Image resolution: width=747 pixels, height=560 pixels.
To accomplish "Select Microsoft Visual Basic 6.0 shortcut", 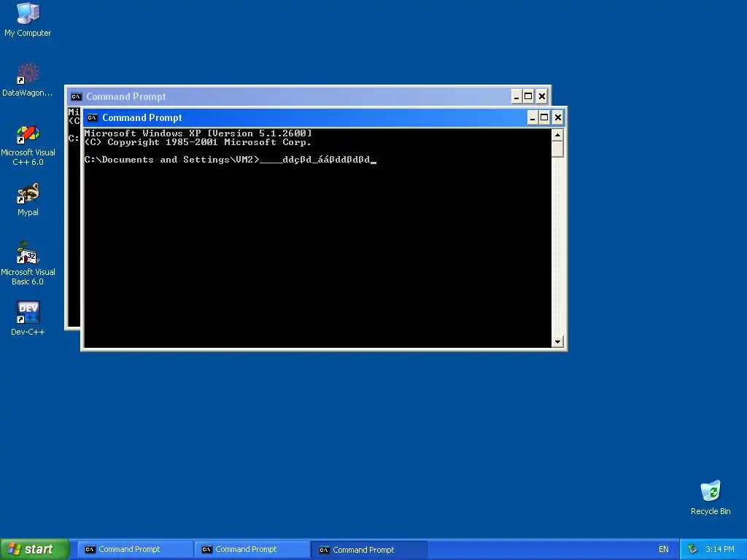I will click(28, 263).
